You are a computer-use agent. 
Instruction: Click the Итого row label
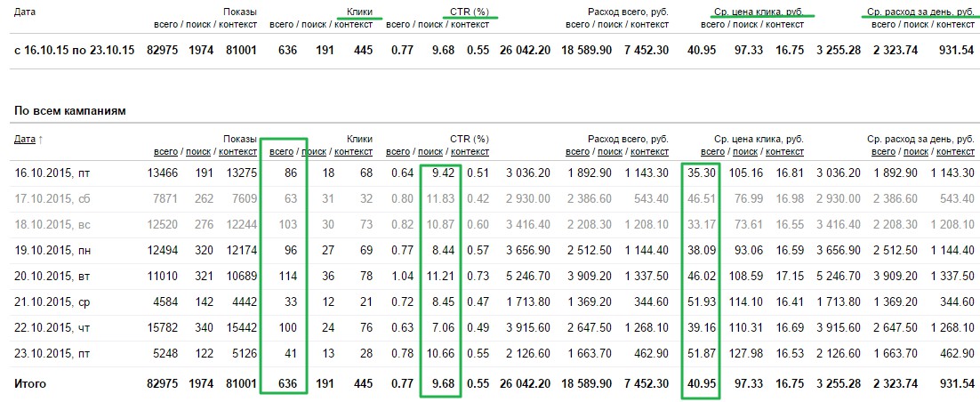coord(29,384)
